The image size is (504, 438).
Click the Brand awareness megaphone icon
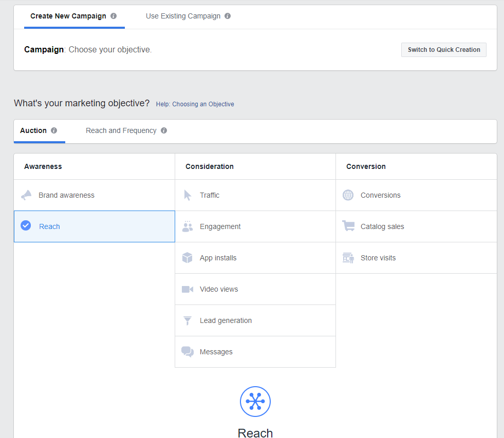(26, 195)
